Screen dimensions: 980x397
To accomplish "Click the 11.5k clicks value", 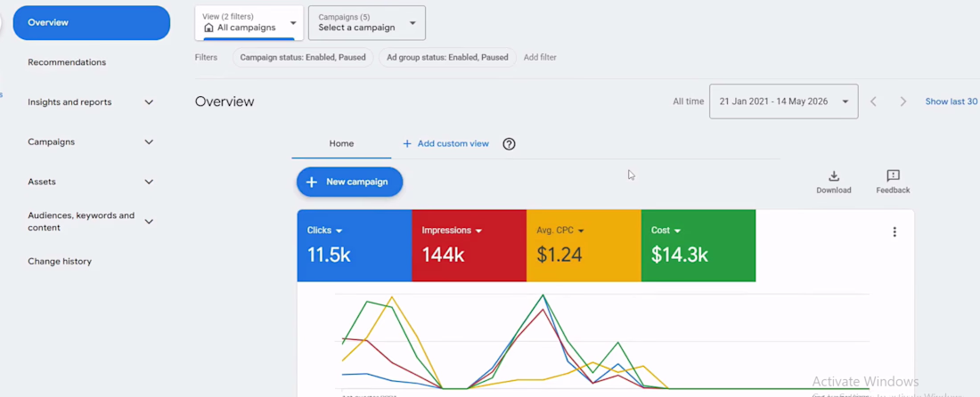I will click(329, 255).
